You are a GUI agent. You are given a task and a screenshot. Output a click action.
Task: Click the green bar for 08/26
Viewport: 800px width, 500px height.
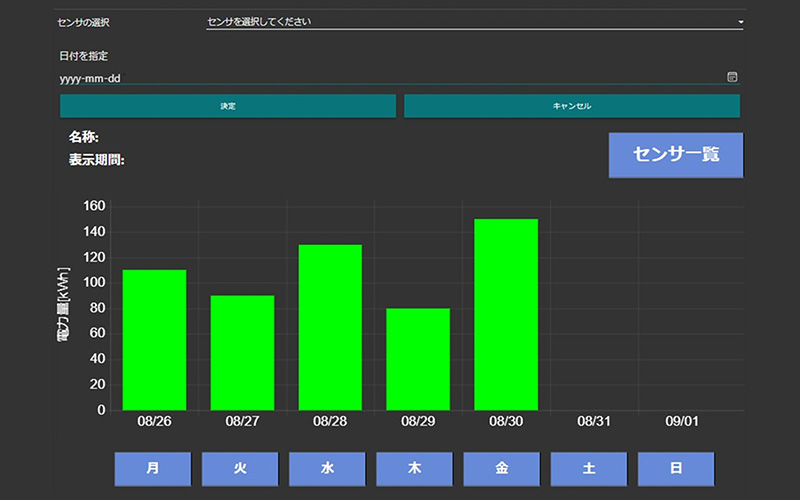154,340
